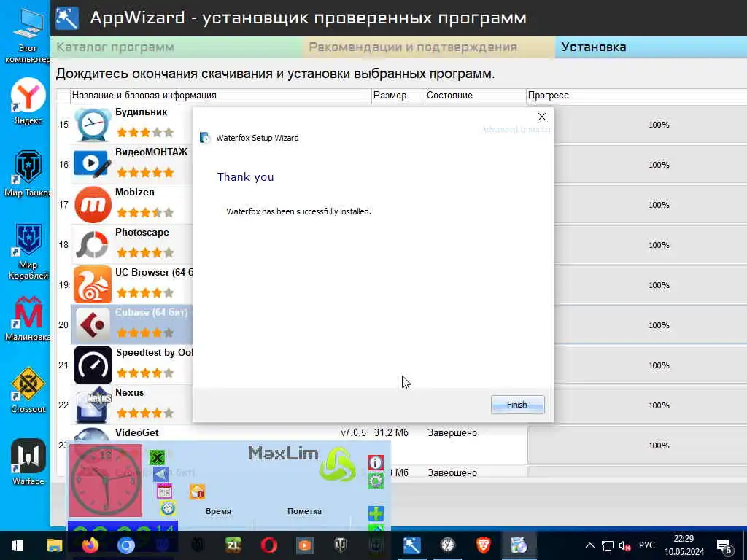This screenshot has width=747, height=560.
Task: Open the Мир Кораблей desktop shortcut
Action: pos(28,252)
